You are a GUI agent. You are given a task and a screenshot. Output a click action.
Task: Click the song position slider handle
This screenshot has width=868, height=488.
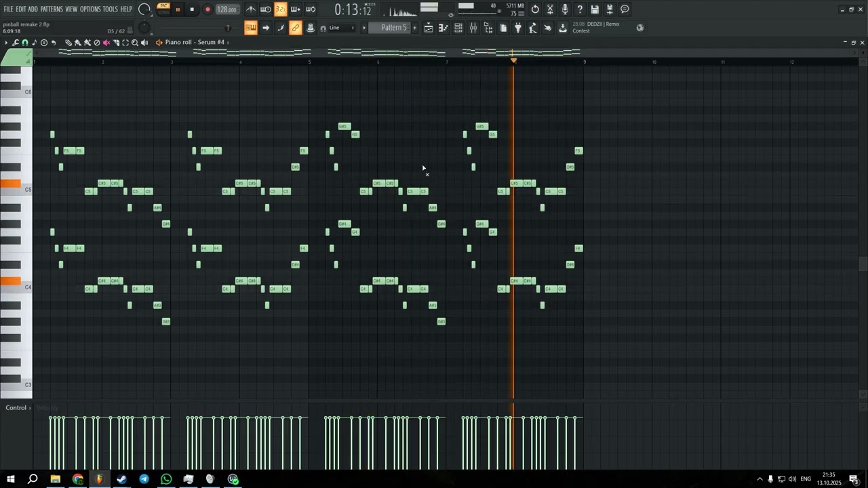coord(228,28)
